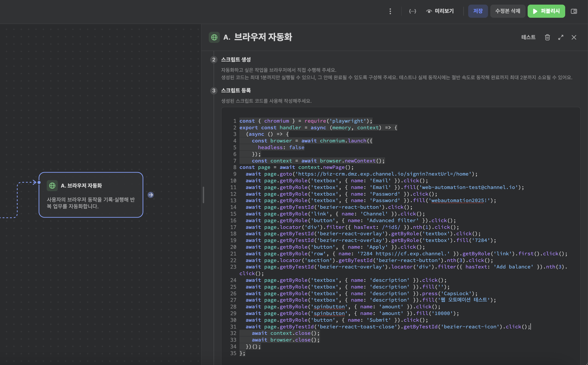Screen dimensions: 588x365
Task: Click the 테스트 test link
Action: coord(528,37)
